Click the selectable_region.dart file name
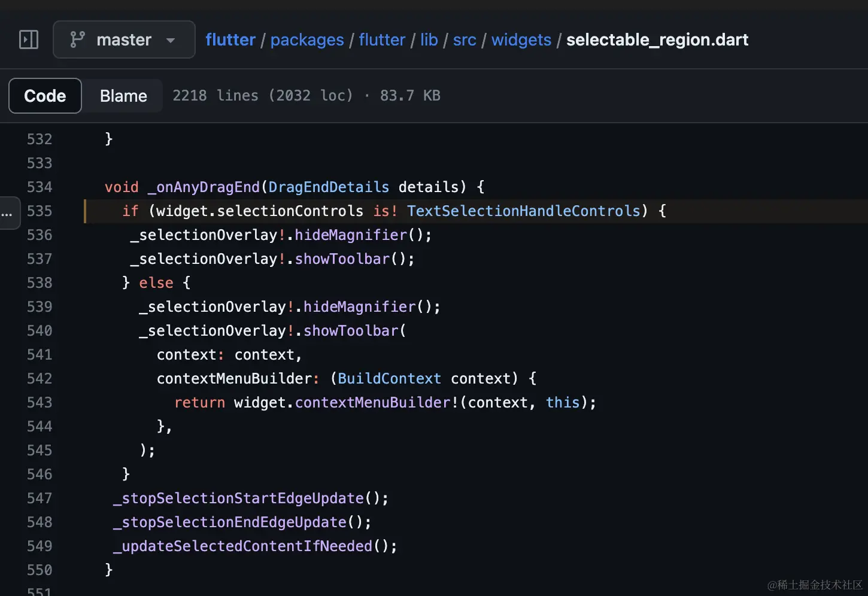Image resolution: width=868 pixels, height=596 pixels. (657, 39)
